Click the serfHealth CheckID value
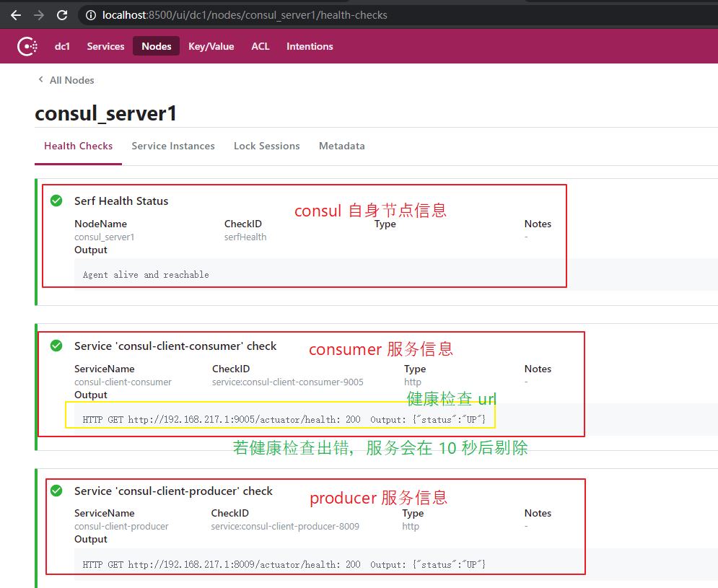The width and height of the screenshot is (718, 588). pos(245,237)
